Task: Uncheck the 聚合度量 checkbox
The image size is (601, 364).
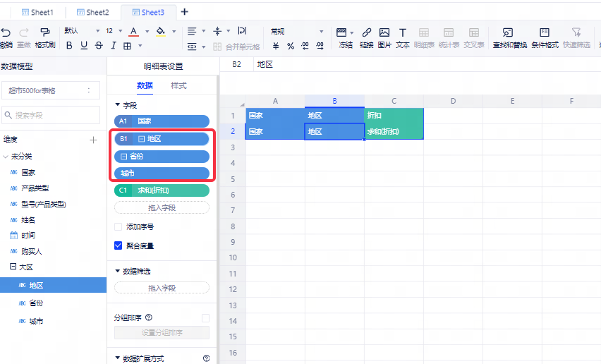Action: coord(119,245)
